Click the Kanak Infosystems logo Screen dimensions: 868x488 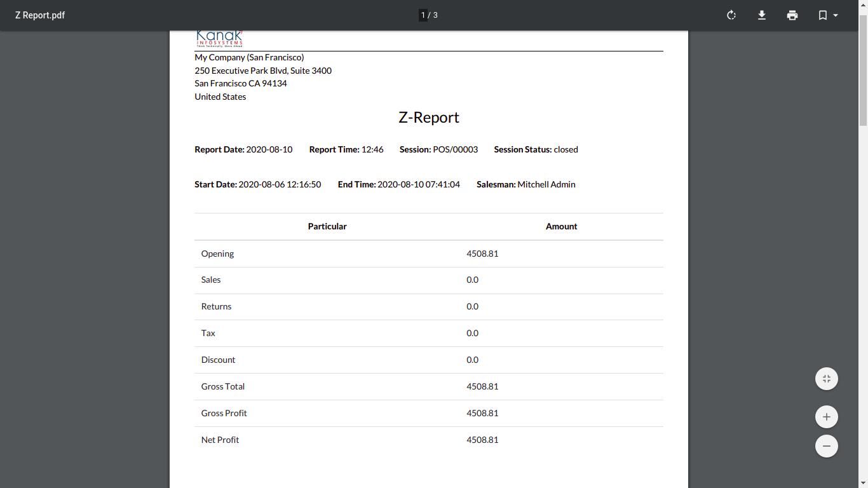click(219, 39)
